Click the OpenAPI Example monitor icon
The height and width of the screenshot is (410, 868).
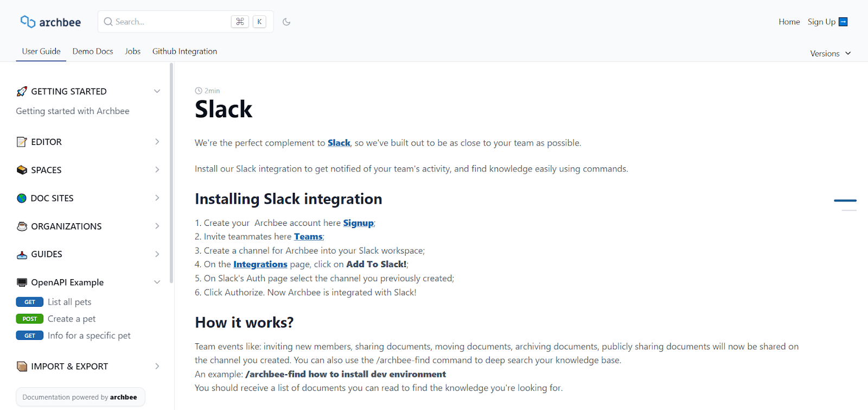tap(22, 282)
